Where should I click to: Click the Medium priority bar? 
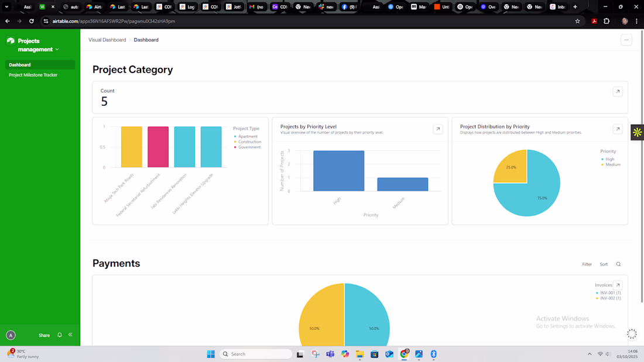[403, 184]
